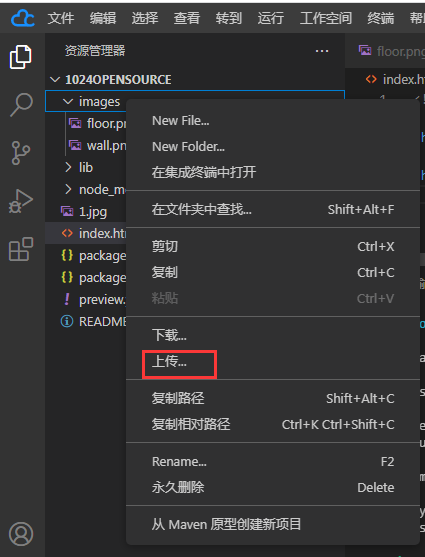Open the 编辑 menu
This screenshot has width=425, height=557.
[103, 18]
